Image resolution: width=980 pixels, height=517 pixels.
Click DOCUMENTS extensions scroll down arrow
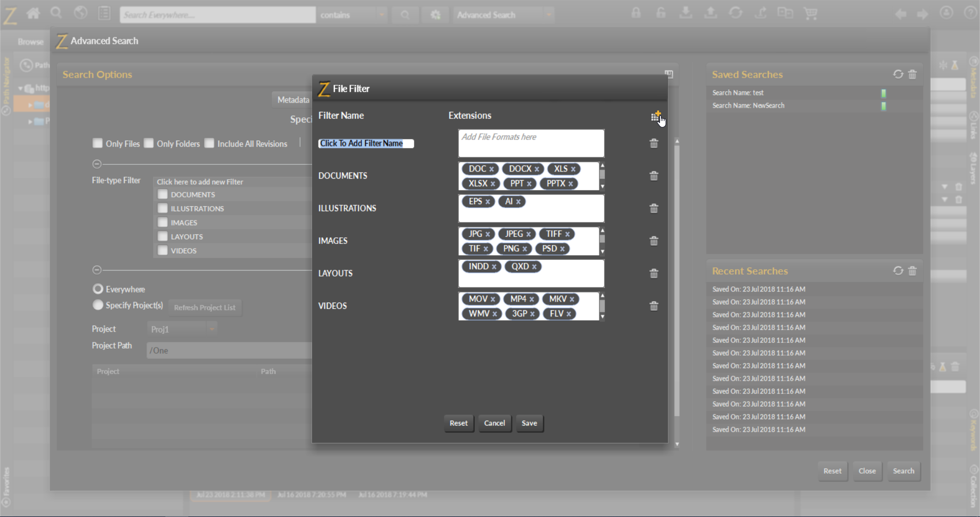(602, 187)
